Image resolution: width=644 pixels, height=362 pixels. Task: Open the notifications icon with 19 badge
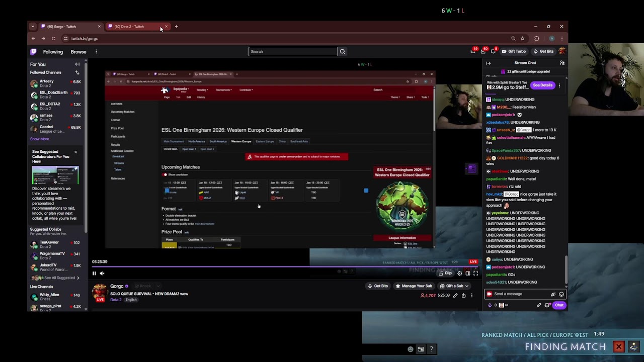(x=473, y=51)
